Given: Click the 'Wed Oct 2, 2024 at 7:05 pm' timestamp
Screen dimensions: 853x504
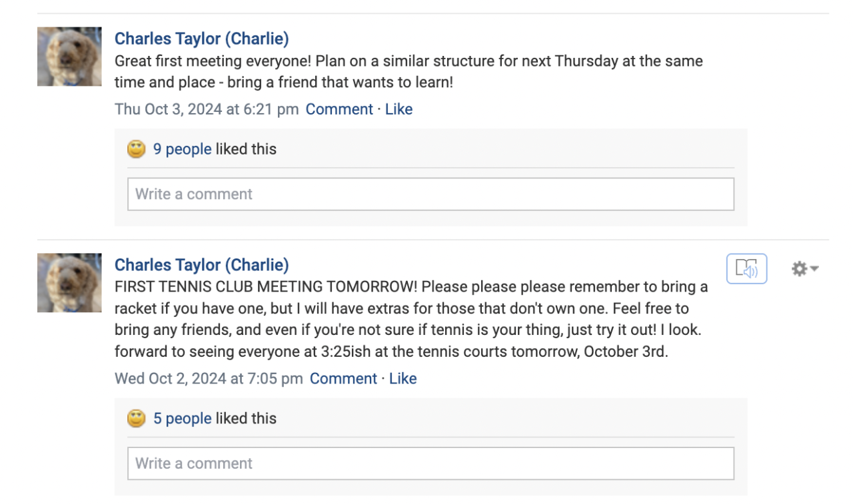Looking at the screenshot, I should coord(209,379).
